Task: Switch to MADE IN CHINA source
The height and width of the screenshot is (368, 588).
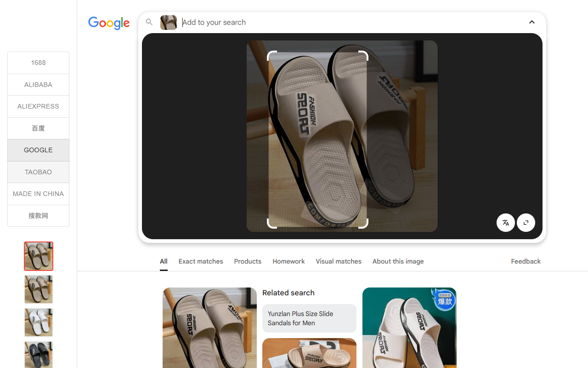Action: [x=38, y=194]
